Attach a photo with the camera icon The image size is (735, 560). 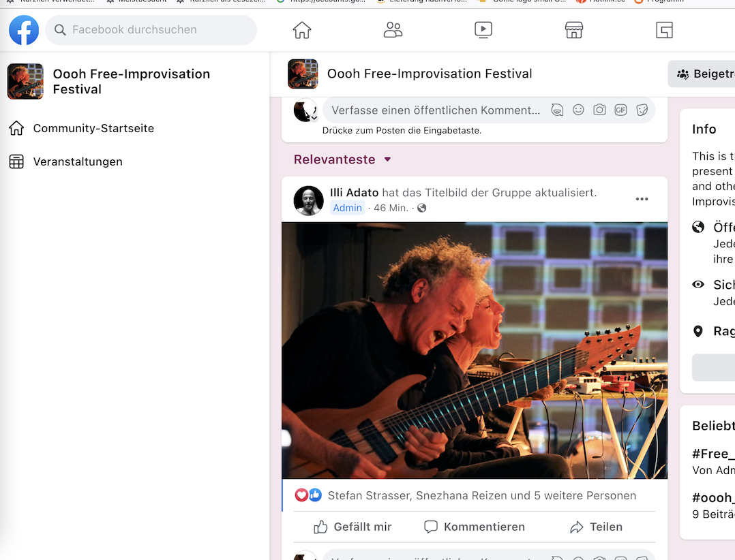pyautogui.click(x=599, y=110)
